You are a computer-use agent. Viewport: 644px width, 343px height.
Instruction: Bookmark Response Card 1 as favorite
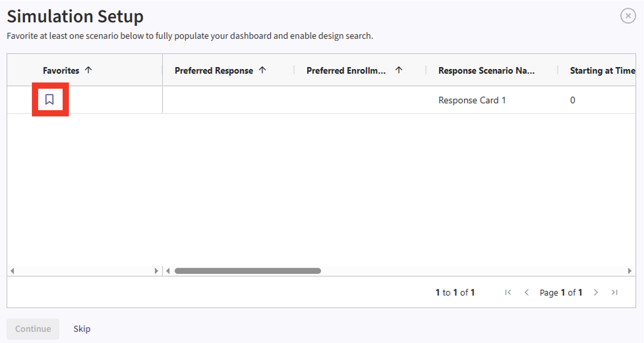pos(49,99)
